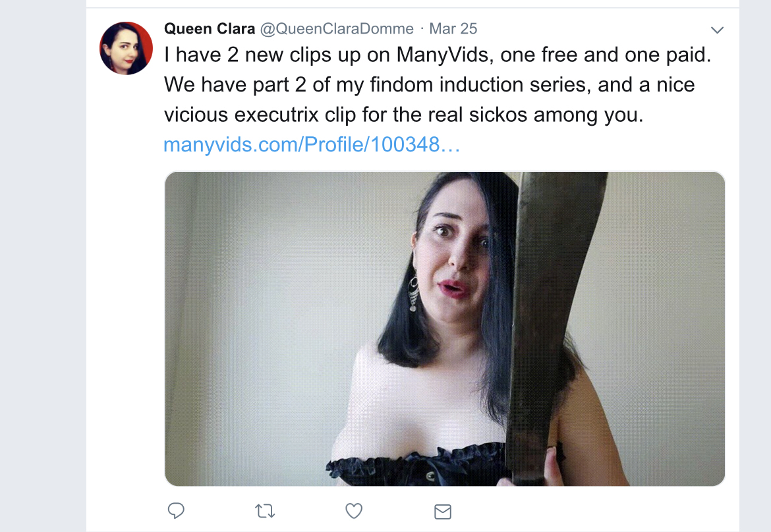Like the tweet with the heart icon

[353, 511]
